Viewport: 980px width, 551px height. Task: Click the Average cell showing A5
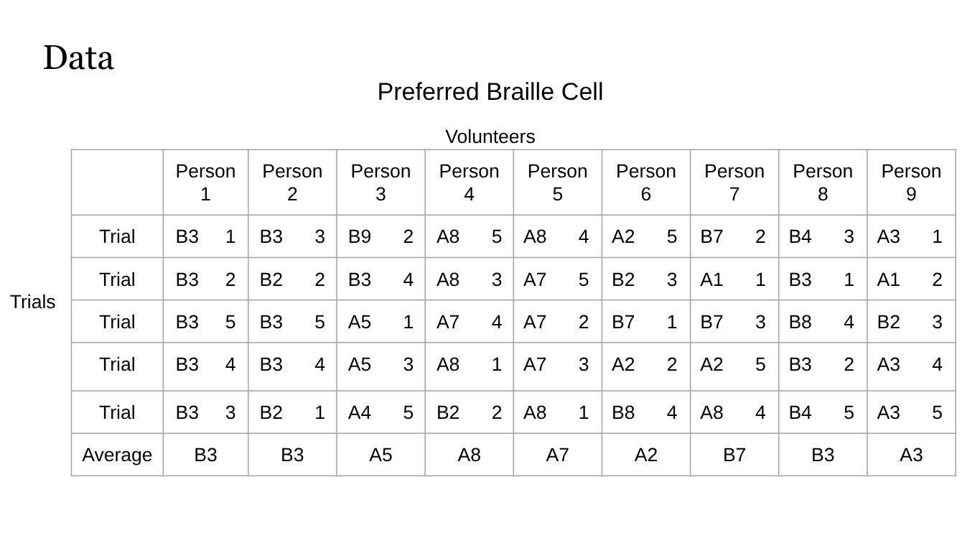[381, 455]
